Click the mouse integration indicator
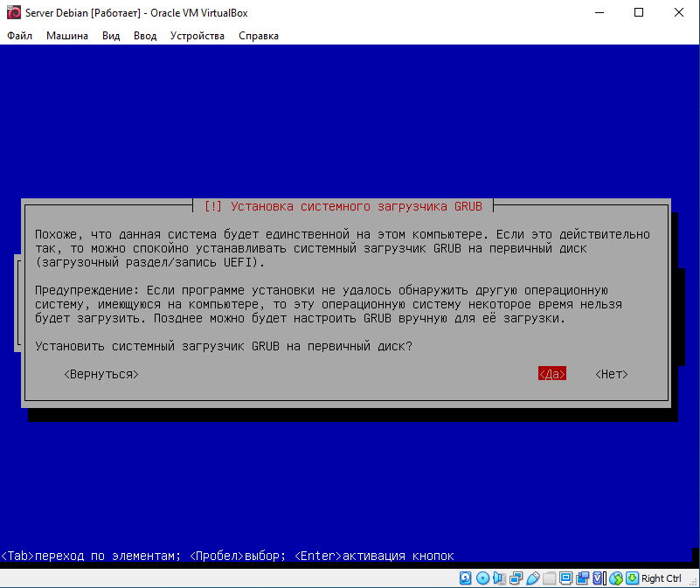Viewport: 700px width, 588px height. (615, 578)
